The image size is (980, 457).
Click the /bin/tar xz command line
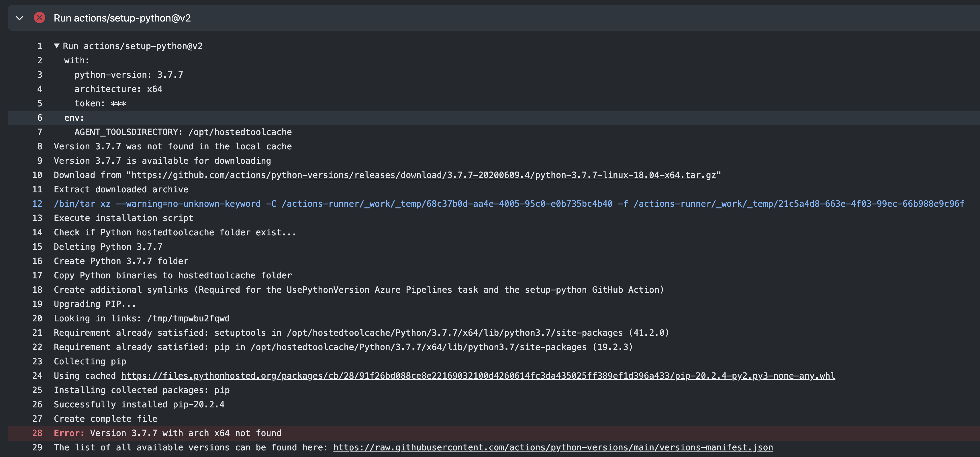508,204
